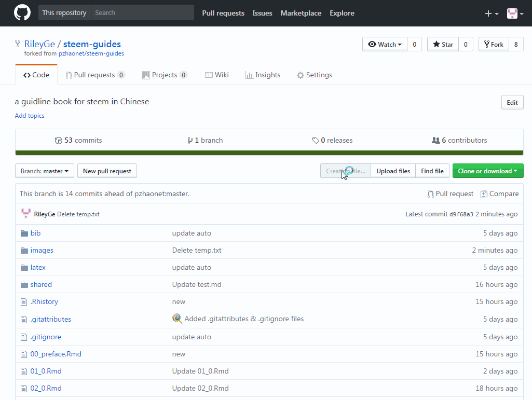
Task: Open 02_0.Rmd file
Action: (x=46, y=388)
